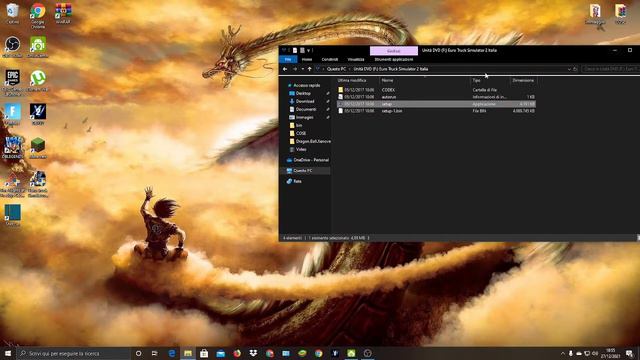Open Task View on the taskbar
The width and height of the screenshot is (640, 360).
155,353
